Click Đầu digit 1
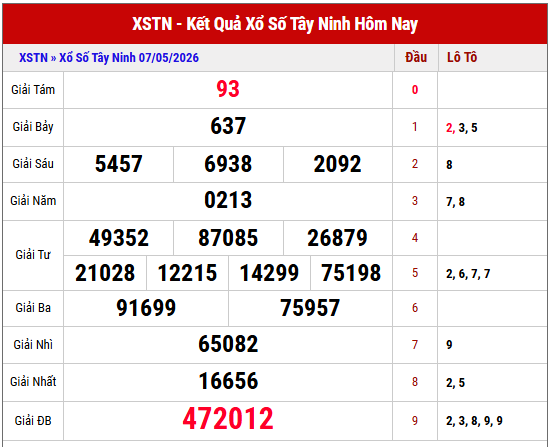555x447 pixels. point(415,127)
